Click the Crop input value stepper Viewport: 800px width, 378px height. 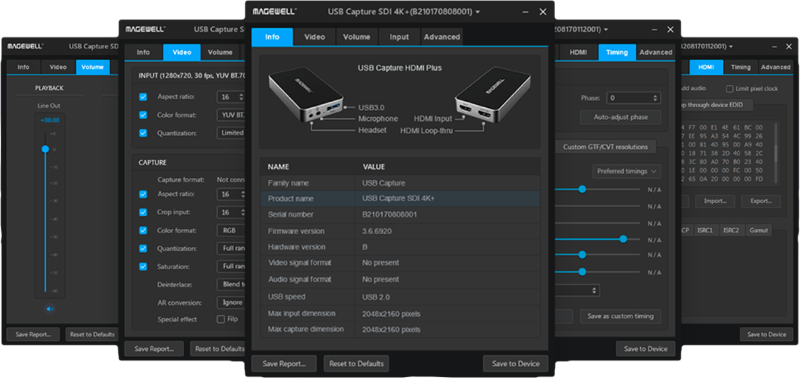[x=242, y=212]
